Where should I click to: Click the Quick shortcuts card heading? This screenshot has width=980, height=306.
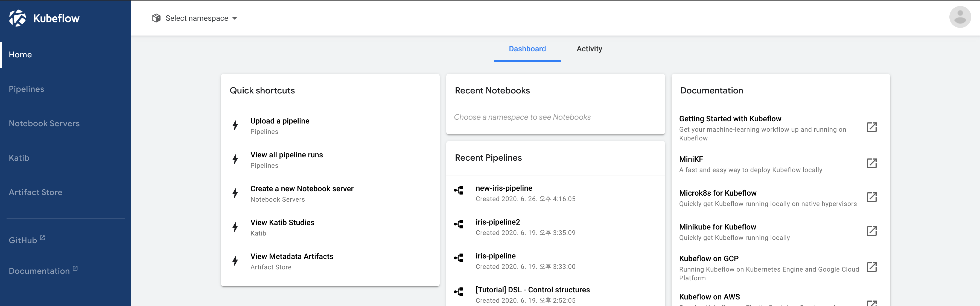(262, 90)
